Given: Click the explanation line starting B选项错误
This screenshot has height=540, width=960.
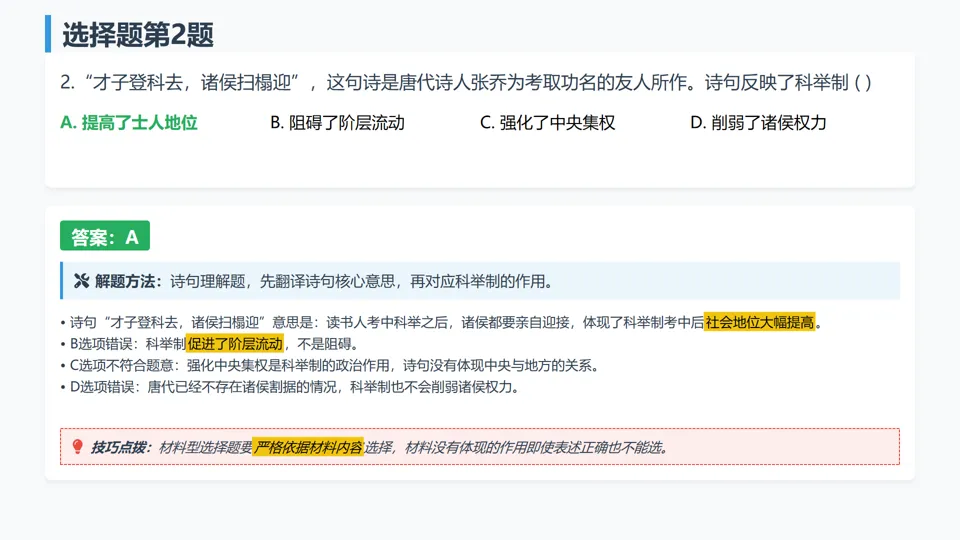Looking at the screenshot, I should pyautogui.click(x=210, y=344).
